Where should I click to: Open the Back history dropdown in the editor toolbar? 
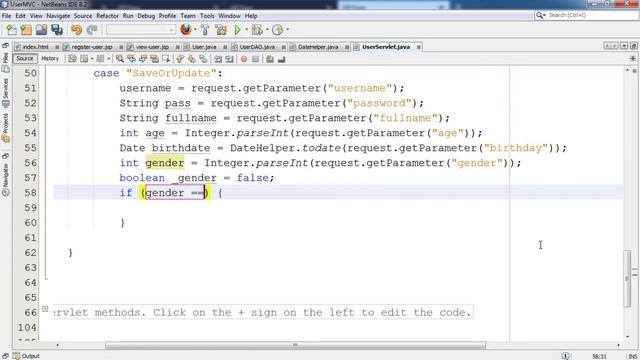92,59
